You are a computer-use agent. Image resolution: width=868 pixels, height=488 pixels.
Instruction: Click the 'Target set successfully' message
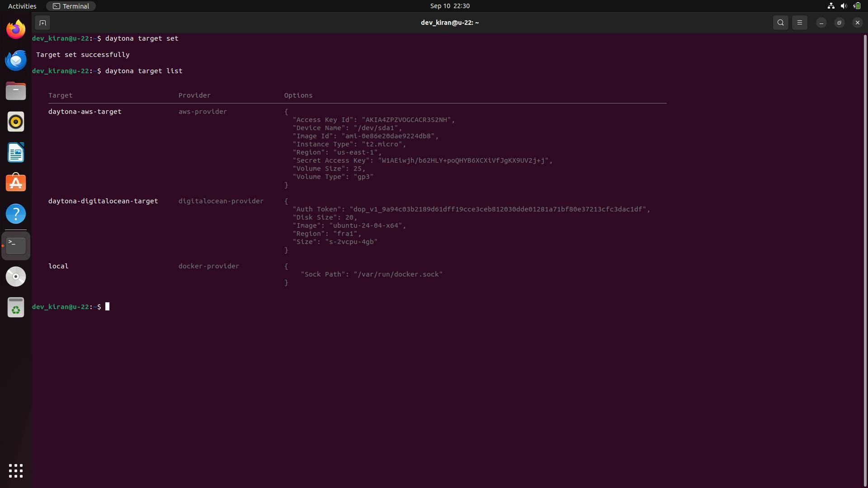point(83,55)
